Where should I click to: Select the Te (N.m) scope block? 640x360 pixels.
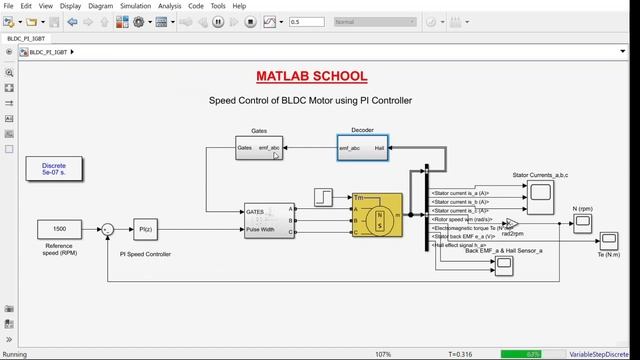pos(609,241)
